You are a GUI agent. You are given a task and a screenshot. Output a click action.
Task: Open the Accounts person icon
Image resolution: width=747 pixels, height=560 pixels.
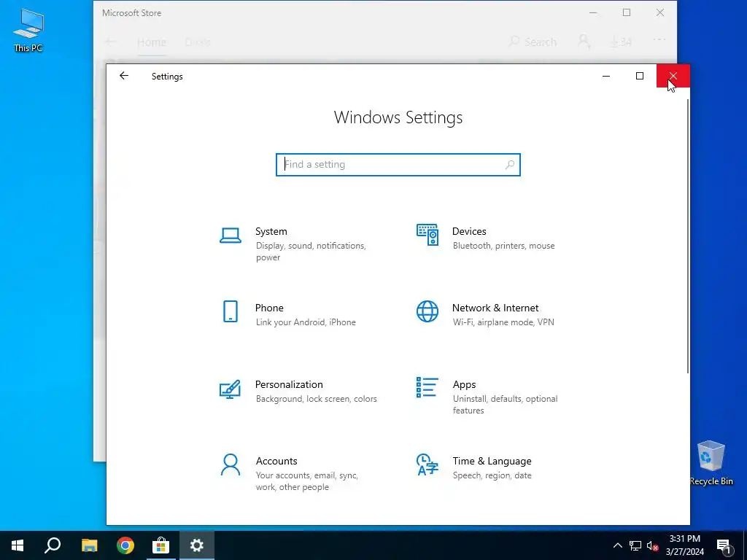tap(230, 464)
